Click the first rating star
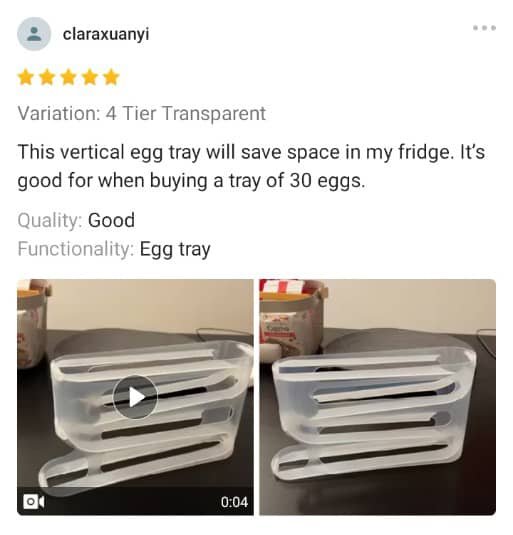Screen dimensions: 513x535 26,77
